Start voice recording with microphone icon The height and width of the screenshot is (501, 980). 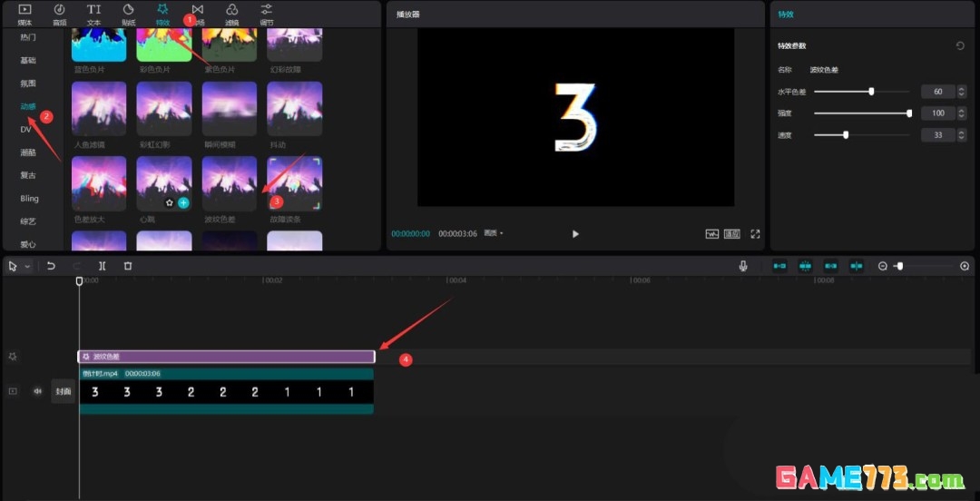(x=743, y=266)
